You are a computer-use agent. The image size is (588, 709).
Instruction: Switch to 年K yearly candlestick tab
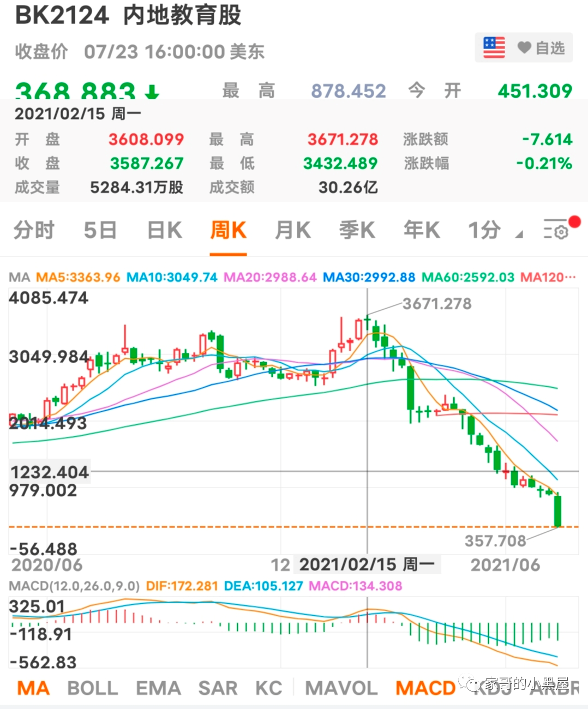point(422,230)
